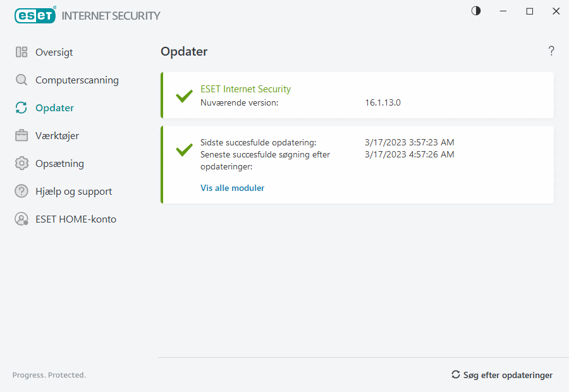Click the Hjælp og support question icon
This screenshot has height=392, width=569.
21,192
